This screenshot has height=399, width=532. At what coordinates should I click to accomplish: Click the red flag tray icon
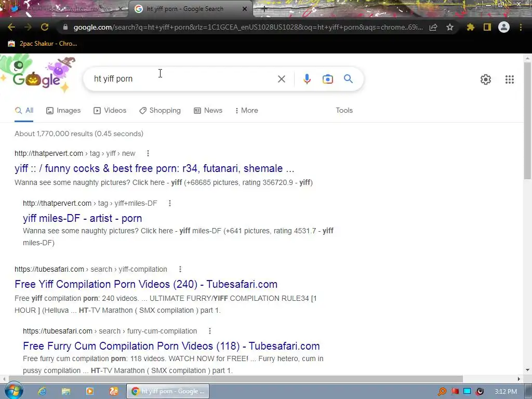(x=455, y=392)
